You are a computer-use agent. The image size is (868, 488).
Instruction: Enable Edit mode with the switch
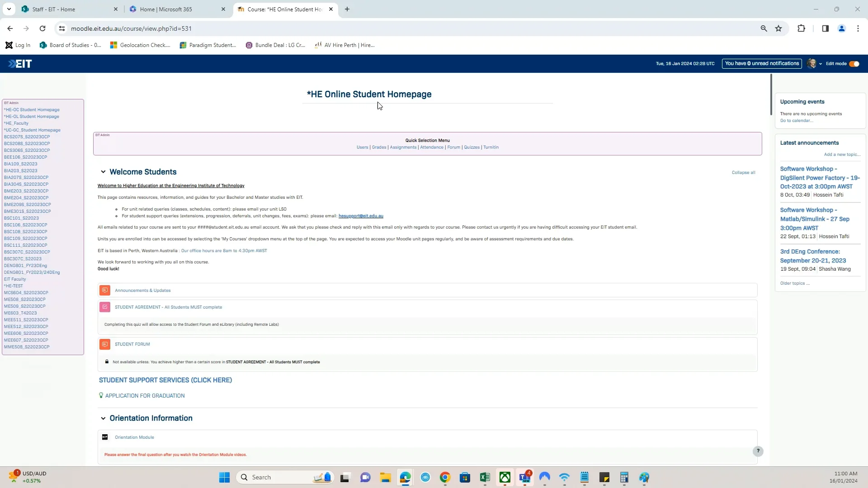pyautogui.click(x=854, y=64)
